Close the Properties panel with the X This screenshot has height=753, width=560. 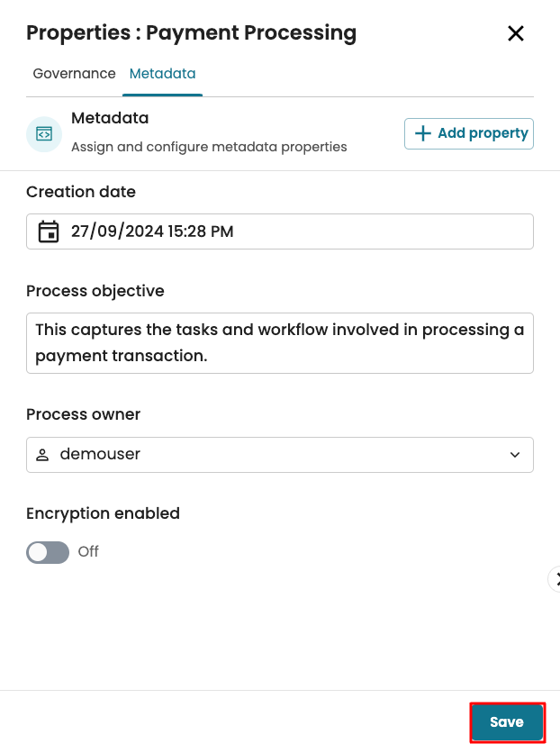pyautogui.click(x=515, y=34)
